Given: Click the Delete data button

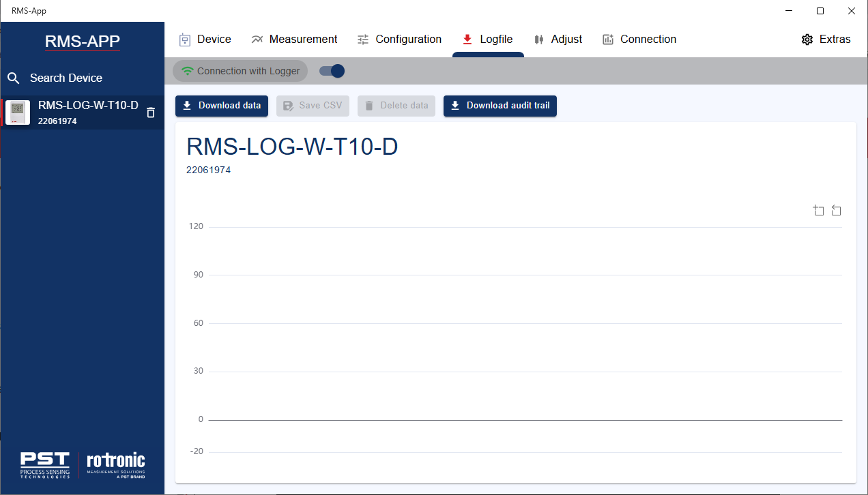Looking at the screenshot, I should (x=396, y=106).
